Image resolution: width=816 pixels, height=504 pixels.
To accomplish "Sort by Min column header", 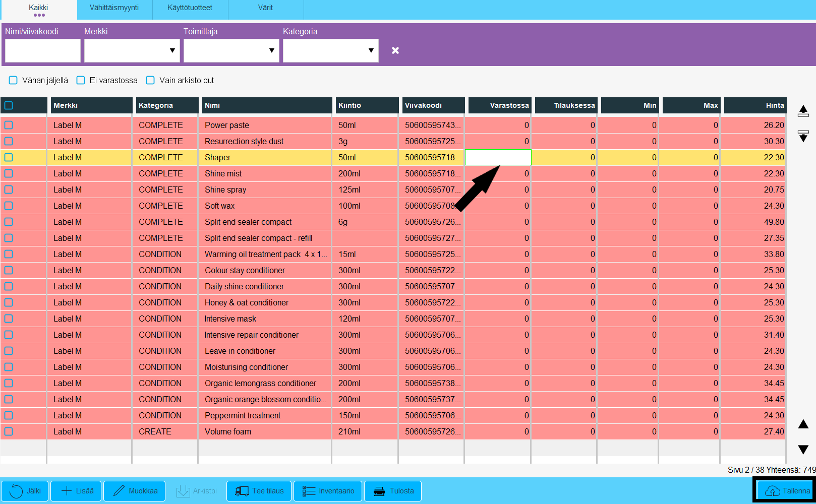I will coord(630,105).
